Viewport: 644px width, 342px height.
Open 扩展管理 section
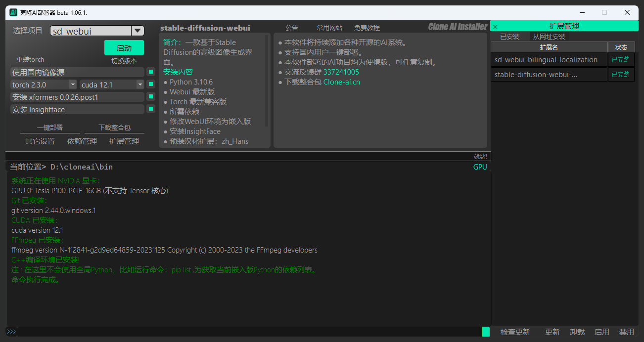click(x=124, y=141)
